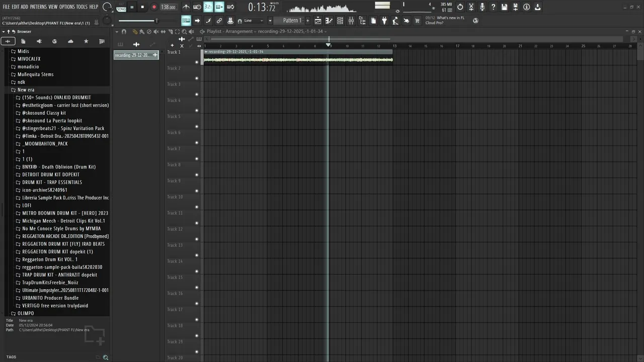Select the Slip tool in Playlist

click(x=163, y=32)
